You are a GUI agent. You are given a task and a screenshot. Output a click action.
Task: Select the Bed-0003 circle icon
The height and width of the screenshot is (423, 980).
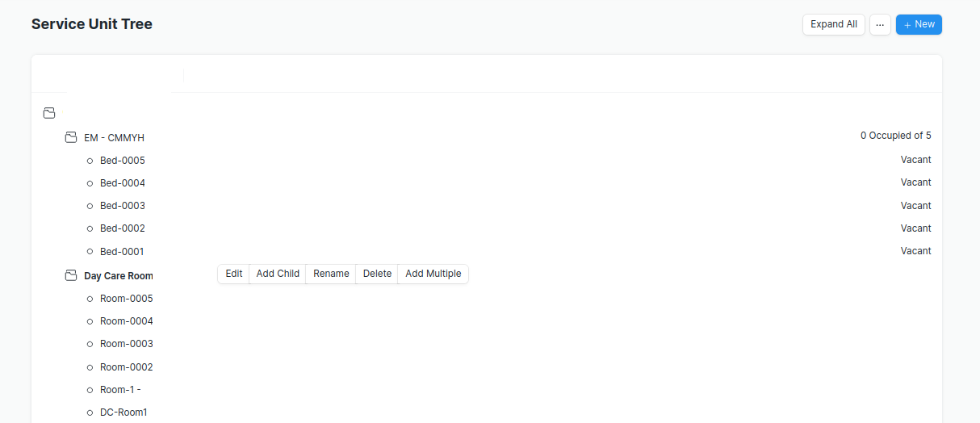[90, 206]
